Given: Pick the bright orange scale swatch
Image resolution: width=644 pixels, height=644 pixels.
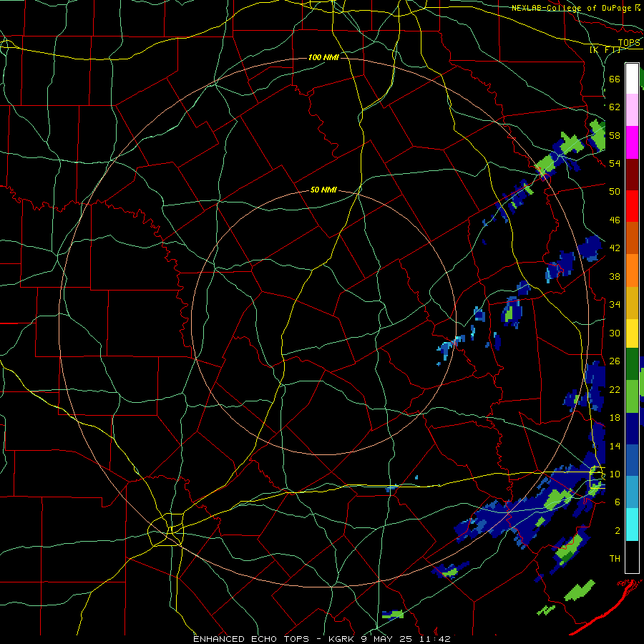Looking at the screenshot, I should click(632, 270).
